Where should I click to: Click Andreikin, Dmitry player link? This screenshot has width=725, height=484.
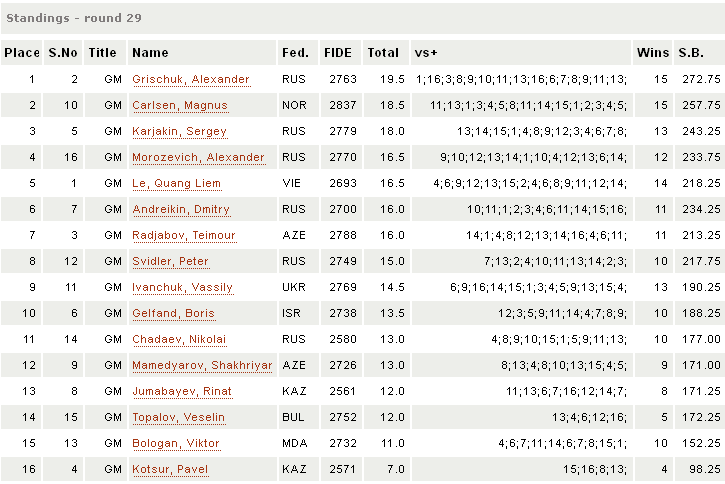(181, 210)
